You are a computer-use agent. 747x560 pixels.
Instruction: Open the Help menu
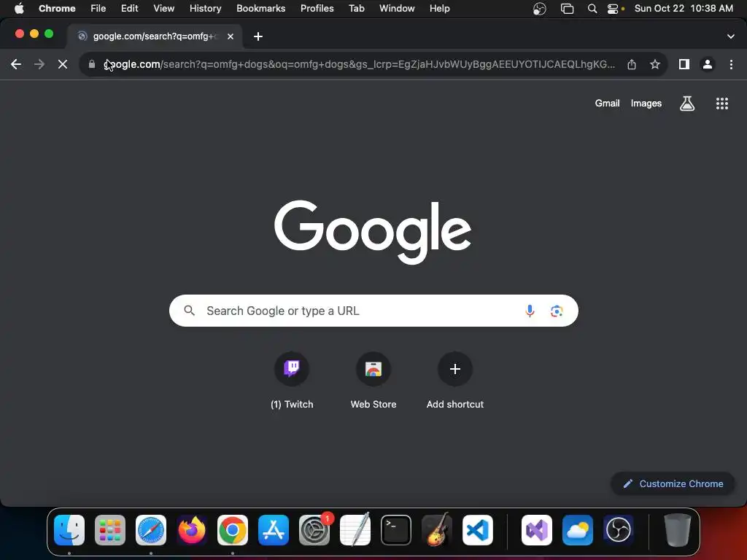pyautogui.click(x=439, y=8)
